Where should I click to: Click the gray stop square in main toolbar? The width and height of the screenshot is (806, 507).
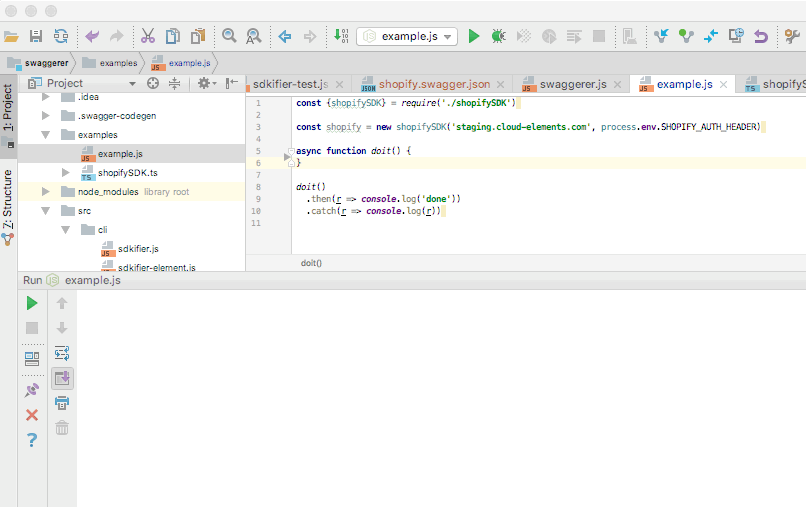[599, 36]
